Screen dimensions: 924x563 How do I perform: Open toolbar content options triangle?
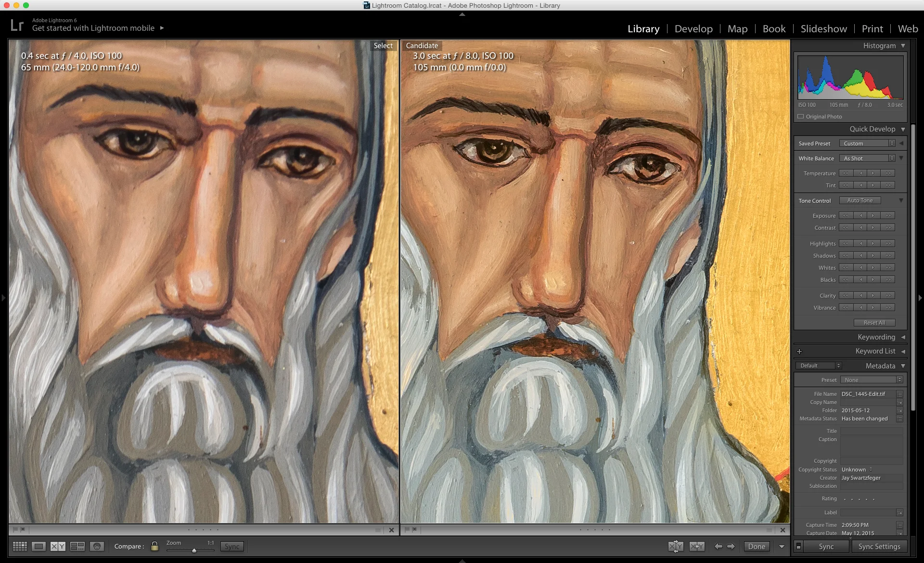point(782,547)
